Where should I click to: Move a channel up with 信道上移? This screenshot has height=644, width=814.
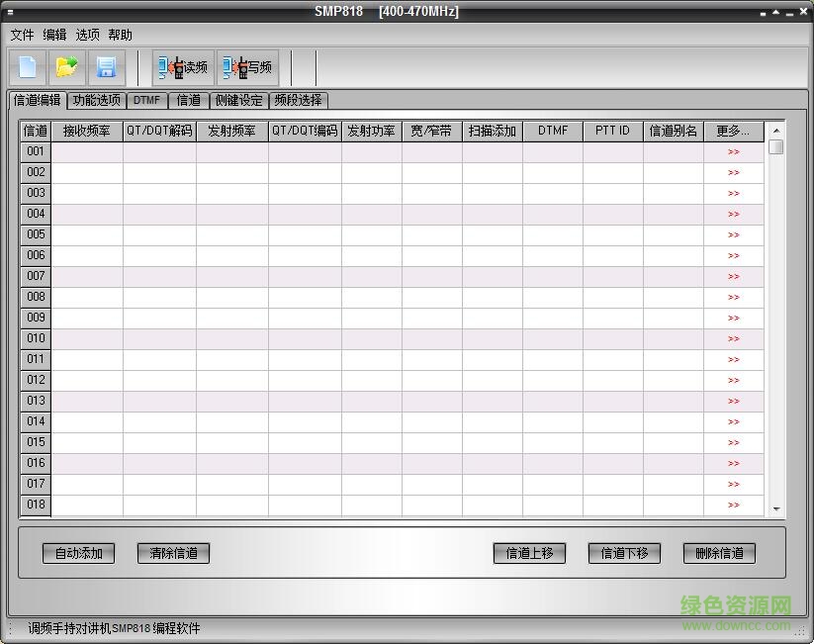point(530,553)
